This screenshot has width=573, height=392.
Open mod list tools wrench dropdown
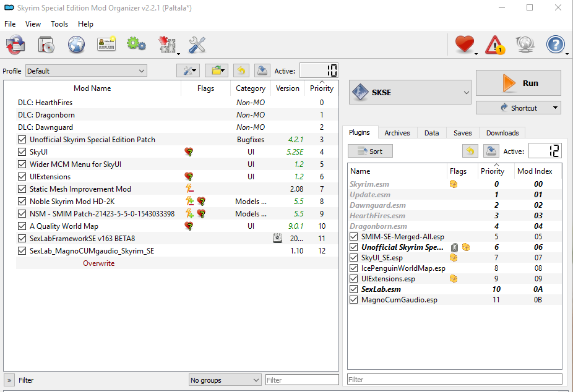point(188,70)
